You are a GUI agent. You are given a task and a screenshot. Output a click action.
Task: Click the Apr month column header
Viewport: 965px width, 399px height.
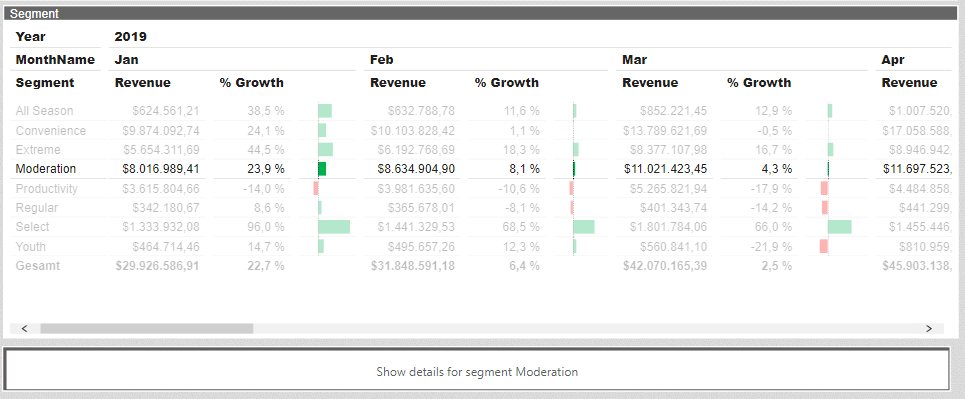892,60
